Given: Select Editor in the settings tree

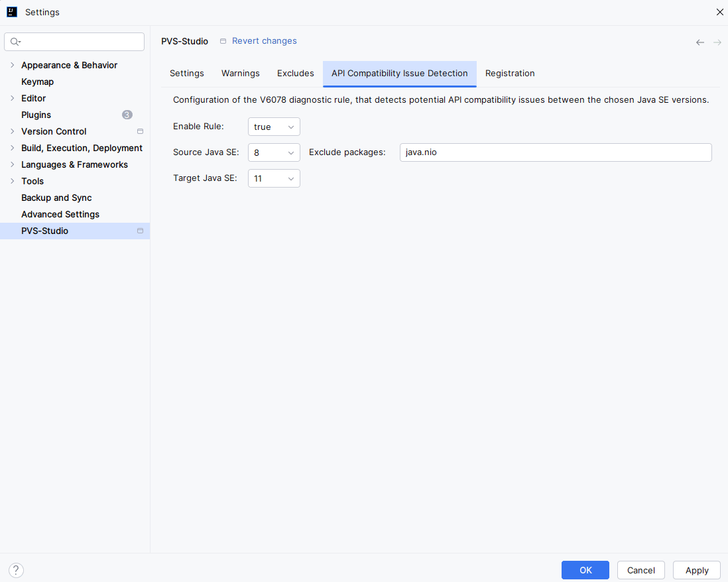Looking at the screenshot, I should point(75,98).
